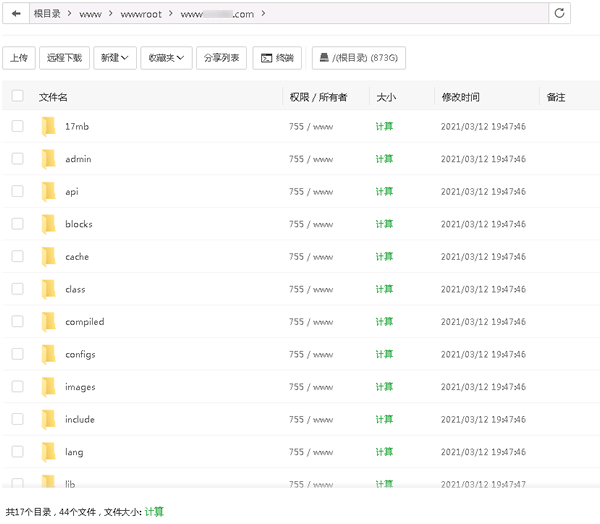The image size is (600, 524).
Task: Open the lang folder icon
Action: tap(49, 452)
